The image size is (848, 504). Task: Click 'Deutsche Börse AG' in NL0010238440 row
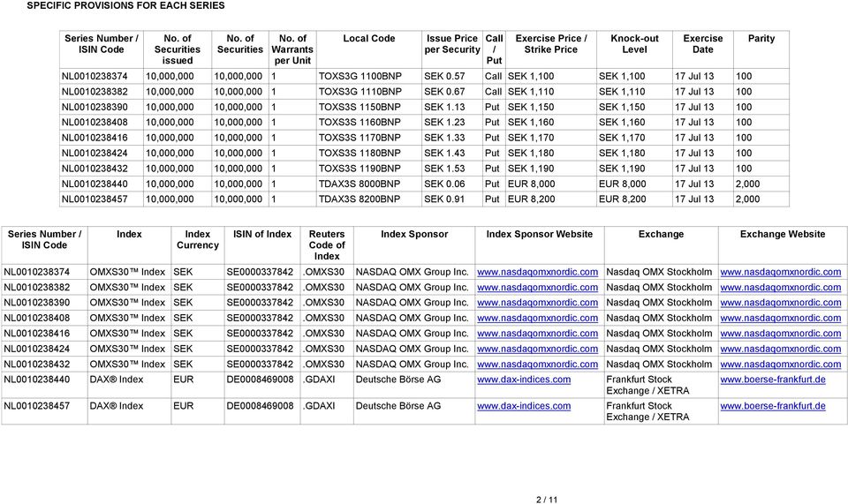tap(398, 380)
